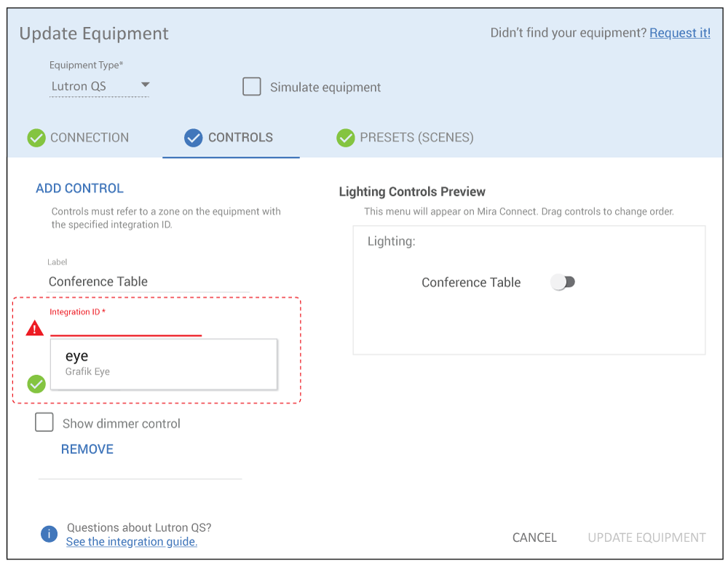728x563 pixels.
Task: Click the blue checkmark icon beside CONTROLS
Action: pos(193,138)
